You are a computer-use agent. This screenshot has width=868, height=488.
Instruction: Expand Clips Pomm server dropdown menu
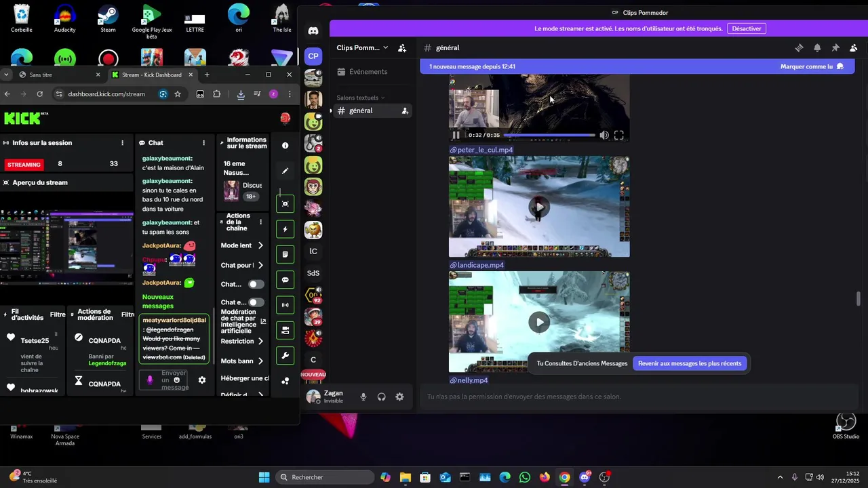[x=385, y=47]
